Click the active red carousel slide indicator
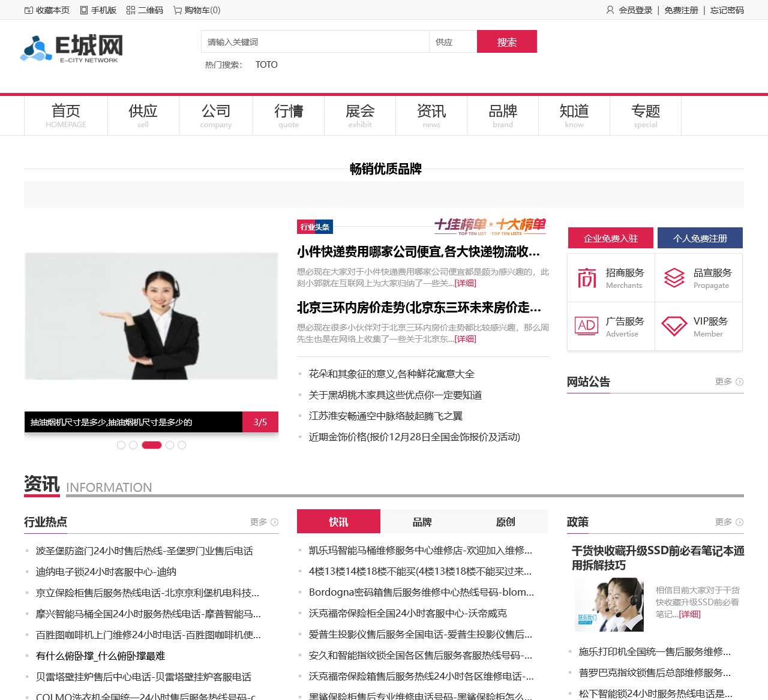The width and height of the screenshot is (768, 700). click(x=151, y=445)
